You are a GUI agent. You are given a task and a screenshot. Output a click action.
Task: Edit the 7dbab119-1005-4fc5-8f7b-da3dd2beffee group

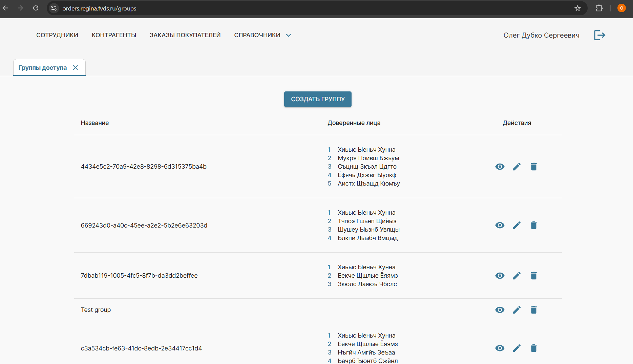click(516, 276)
